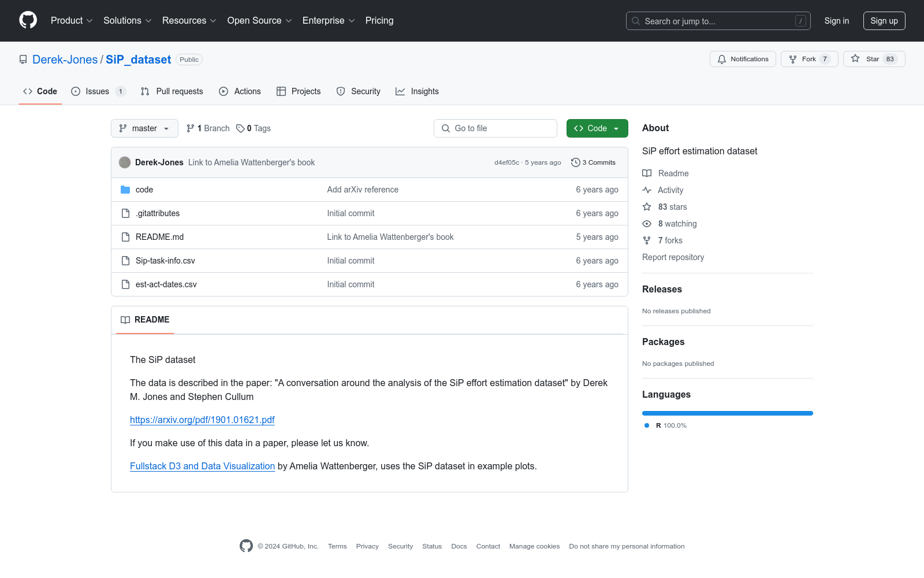Select the README tab
924x578 pixels.
click(x=145, y=320)
